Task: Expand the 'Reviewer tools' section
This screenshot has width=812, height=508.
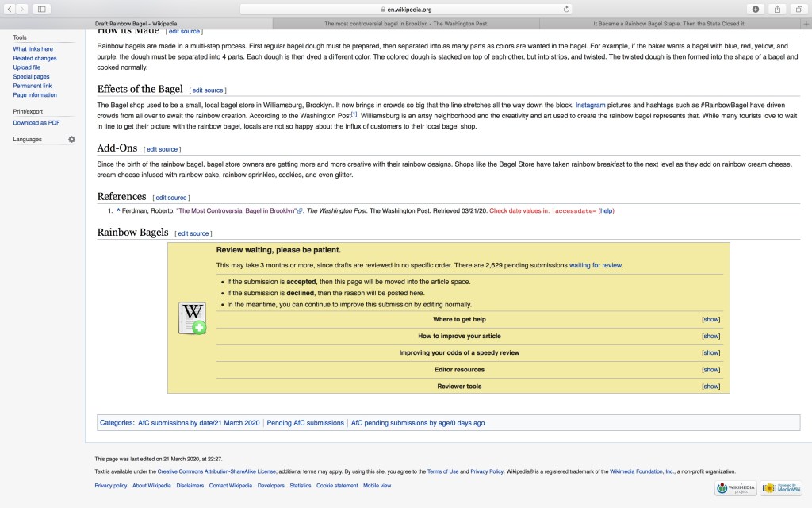Action: coord(710,387)
